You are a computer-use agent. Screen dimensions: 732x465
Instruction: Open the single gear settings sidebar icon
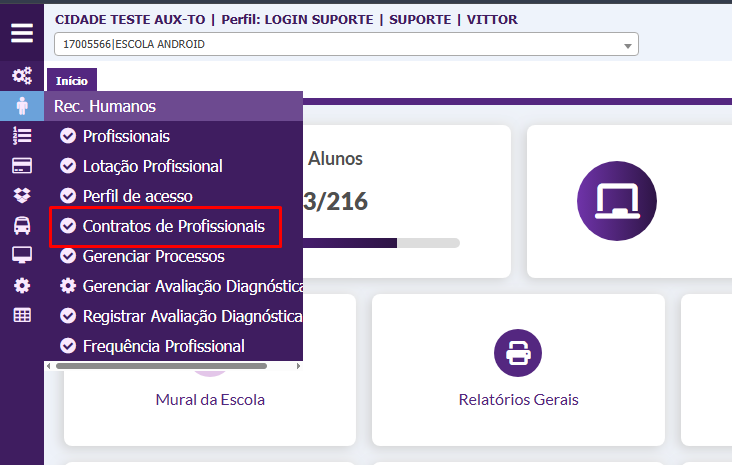21,285
